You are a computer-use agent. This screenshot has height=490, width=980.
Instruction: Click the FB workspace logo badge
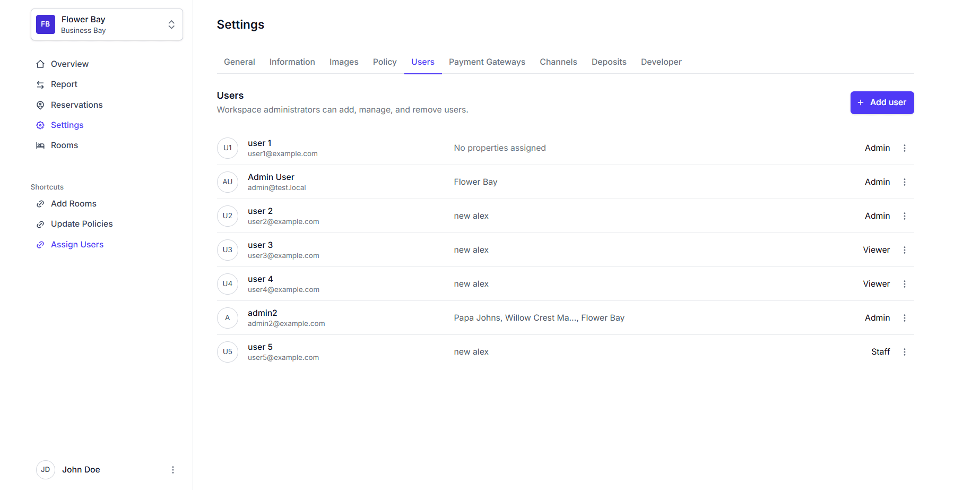point(46,24)
